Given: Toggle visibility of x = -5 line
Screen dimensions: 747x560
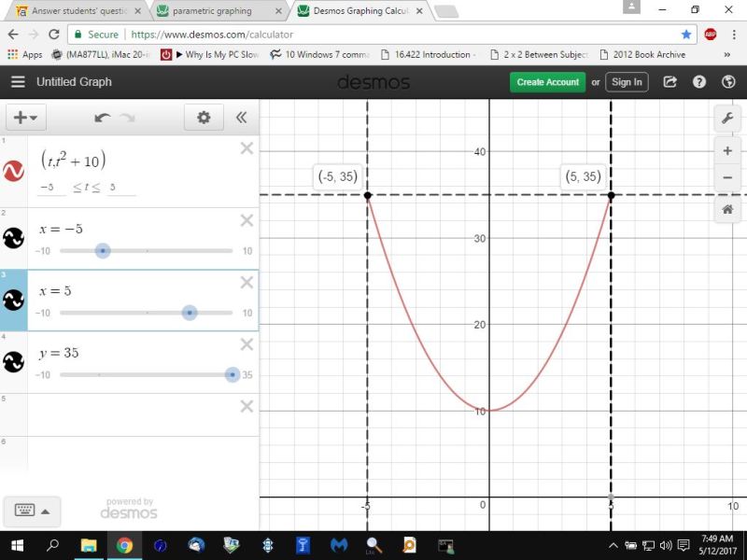Looking at the screenshot, I should click(13, 238).
